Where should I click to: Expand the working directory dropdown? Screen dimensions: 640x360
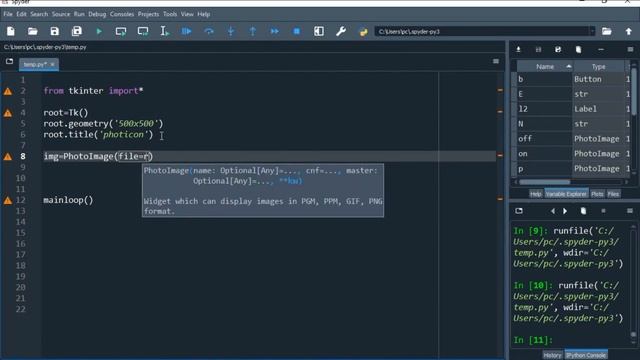pyautogui.click(x=592, y=31)
